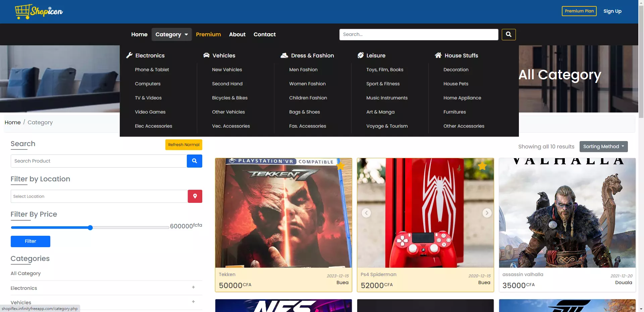Click the car icon beside Vehicles
Viewport: 644px width, 312px height.
coord(206,55)
